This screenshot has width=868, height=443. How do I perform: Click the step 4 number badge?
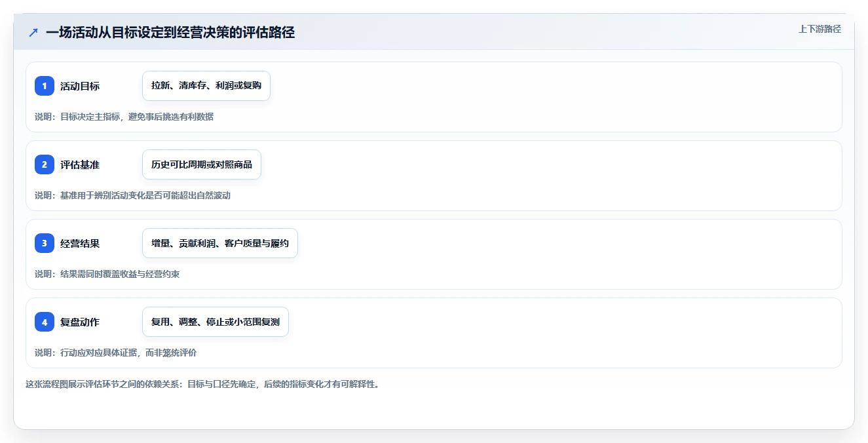[x=45, y=322]
